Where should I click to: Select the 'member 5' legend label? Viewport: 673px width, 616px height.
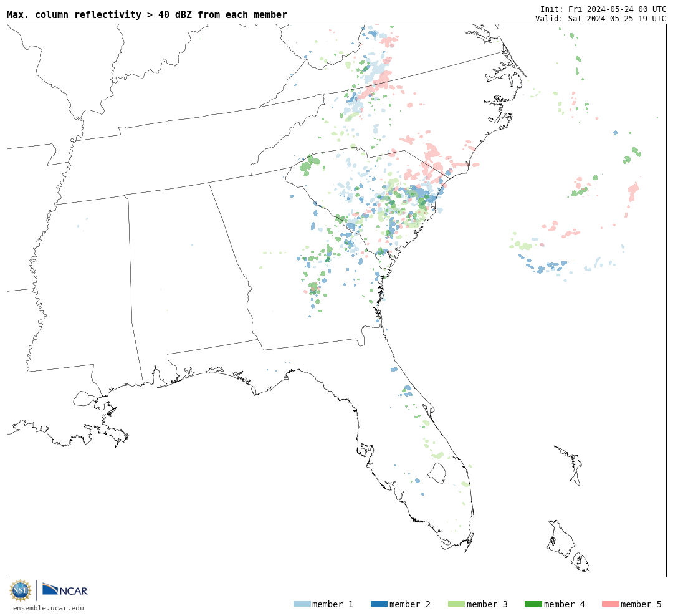pos(641,604)
